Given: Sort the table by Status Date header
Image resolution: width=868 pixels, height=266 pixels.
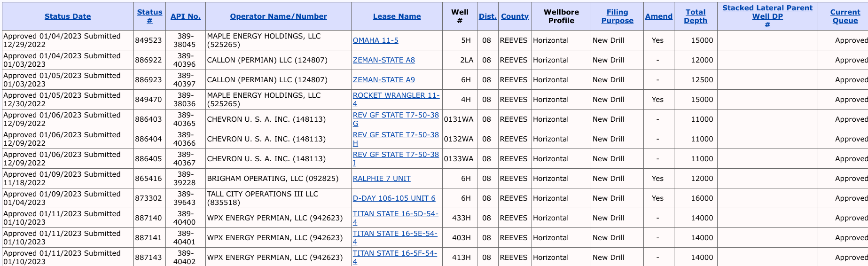Looking at the screenshot, I should click(68, 16).
